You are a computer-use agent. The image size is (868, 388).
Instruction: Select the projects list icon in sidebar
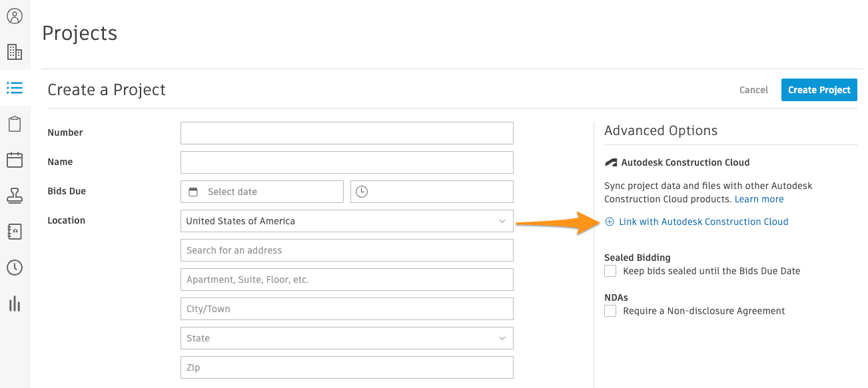(15, 88)
